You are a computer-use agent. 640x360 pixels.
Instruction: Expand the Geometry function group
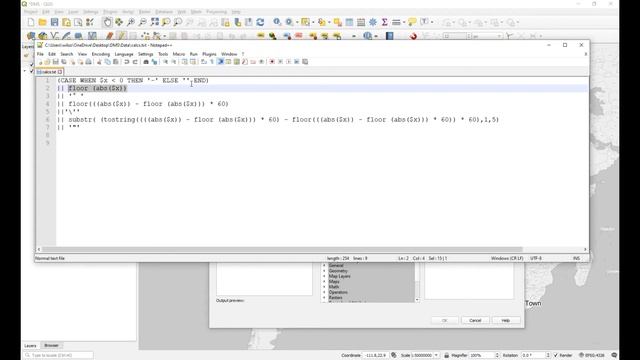[324, 271]
